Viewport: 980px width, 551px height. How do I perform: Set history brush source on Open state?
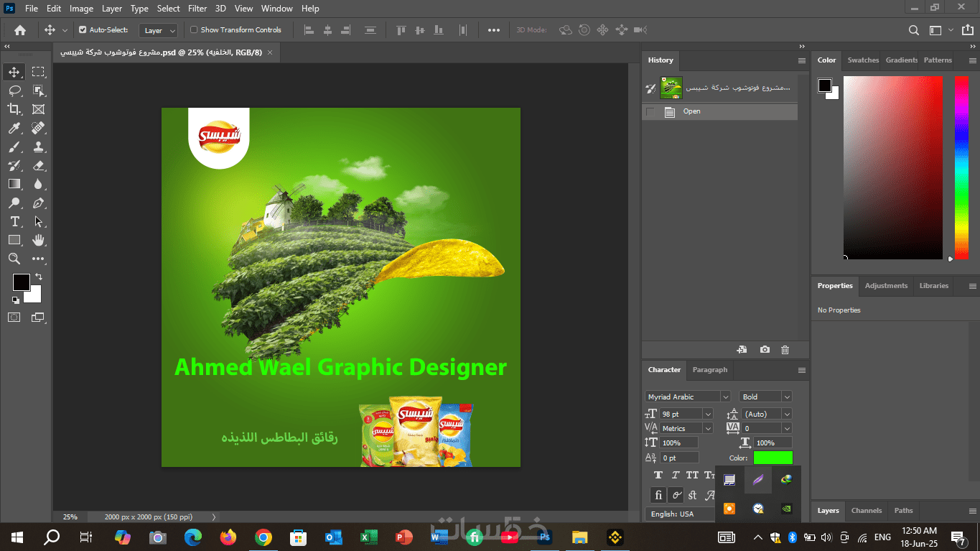point(650,111)
